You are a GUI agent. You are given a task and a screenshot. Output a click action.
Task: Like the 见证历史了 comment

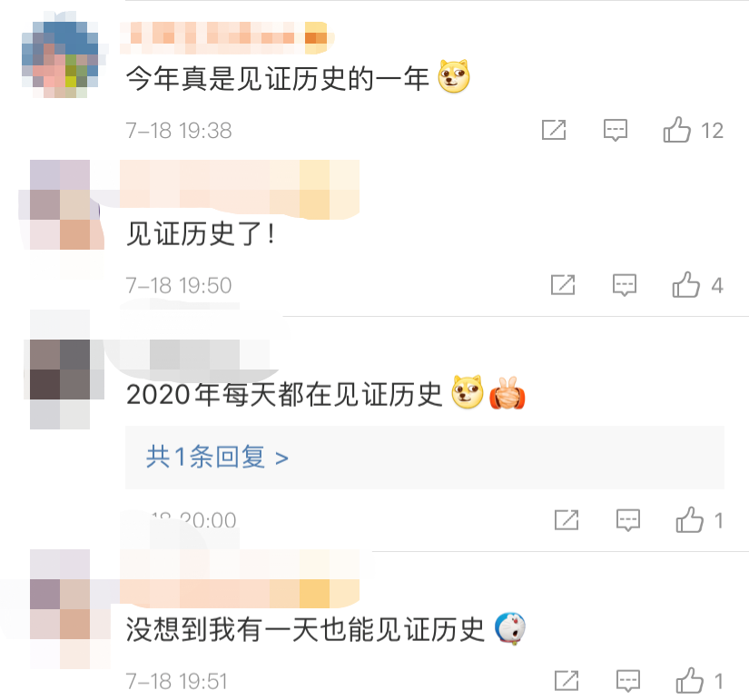point(686,285)
